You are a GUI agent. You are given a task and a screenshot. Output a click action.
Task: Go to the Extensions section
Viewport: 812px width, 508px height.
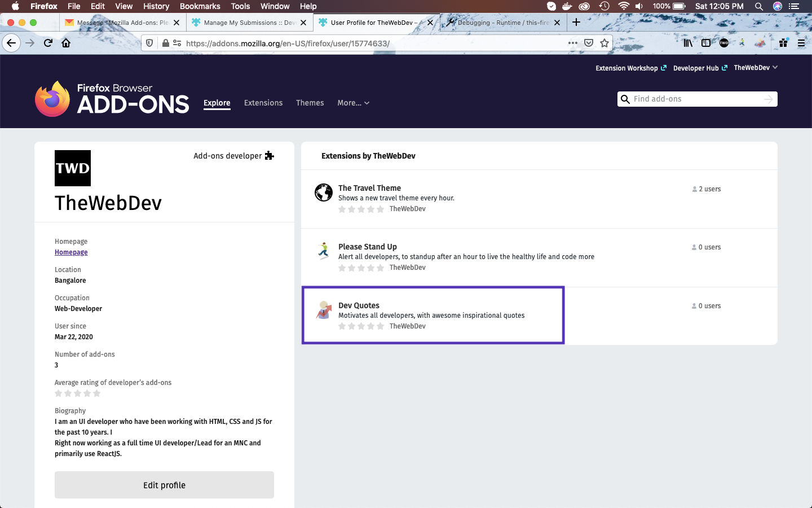click(263, 103)
